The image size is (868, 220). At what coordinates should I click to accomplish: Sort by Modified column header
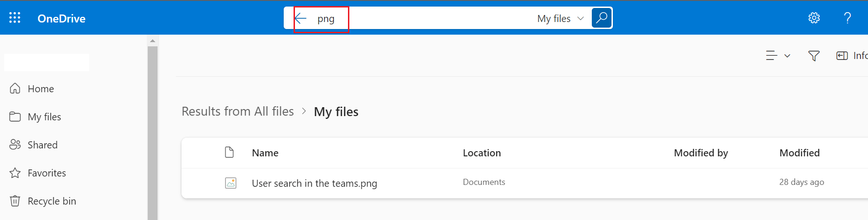tap(800, 153)
